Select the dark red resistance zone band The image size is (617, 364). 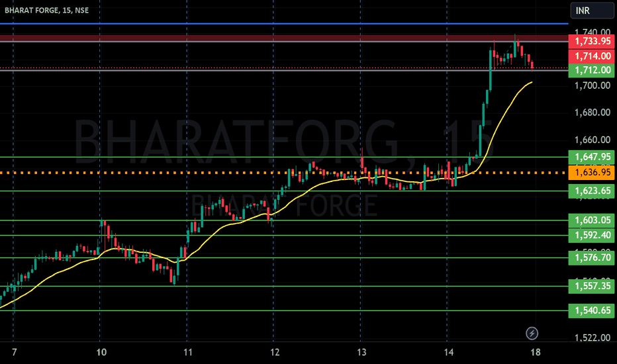point(284,38)
